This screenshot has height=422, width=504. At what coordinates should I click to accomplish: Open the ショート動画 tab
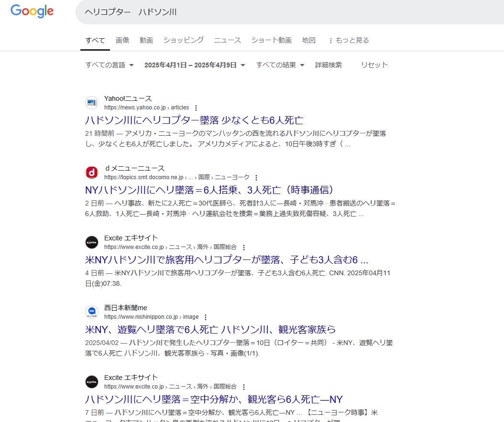(x=272, y=40)
